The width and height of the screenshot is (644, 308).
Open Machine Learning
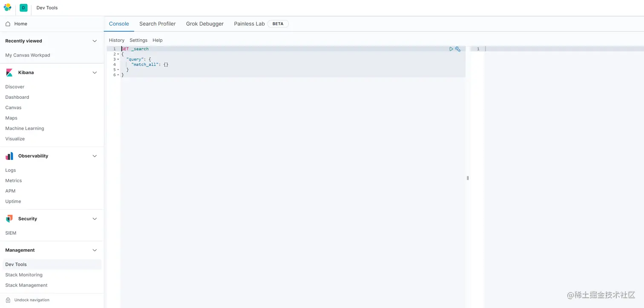tap(25, 128)
